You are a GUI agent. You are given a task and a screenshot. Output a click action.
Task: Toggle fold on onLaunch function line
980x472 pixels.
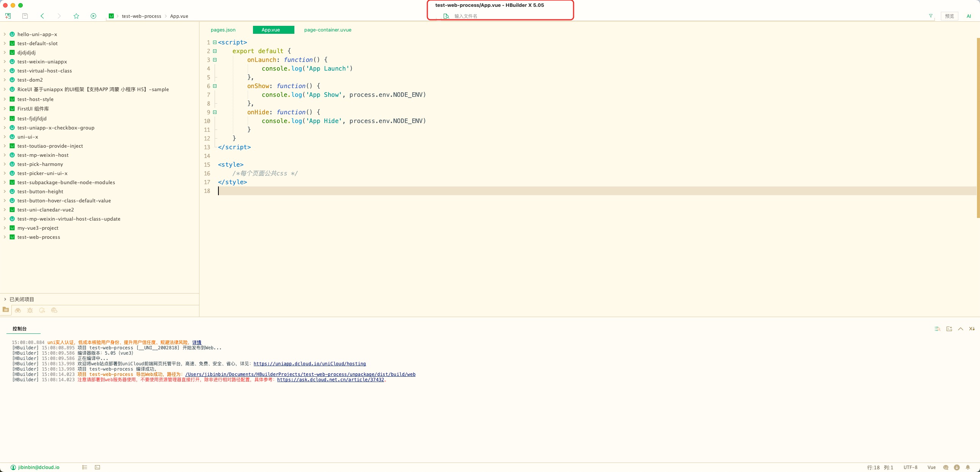click(215, 60)
